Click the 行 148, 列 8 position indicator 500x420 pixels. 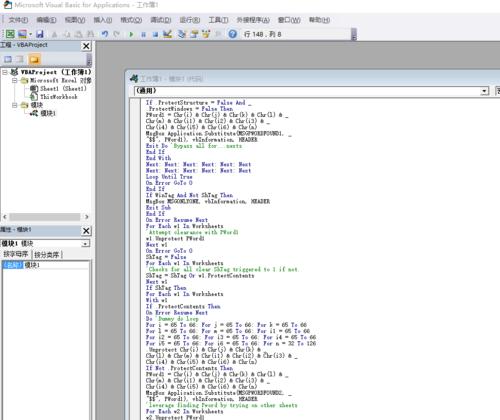(262, 34)
